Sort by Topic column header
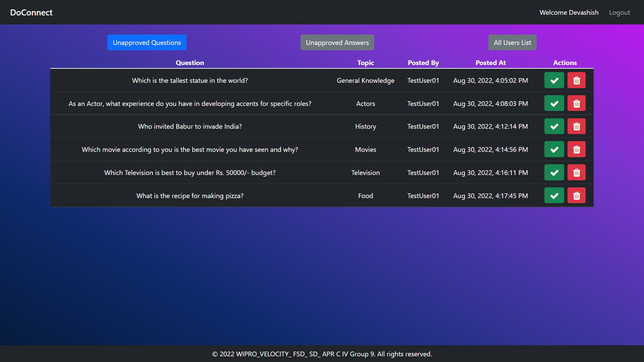This screenshot has height=362, width=644. (366, 62)
